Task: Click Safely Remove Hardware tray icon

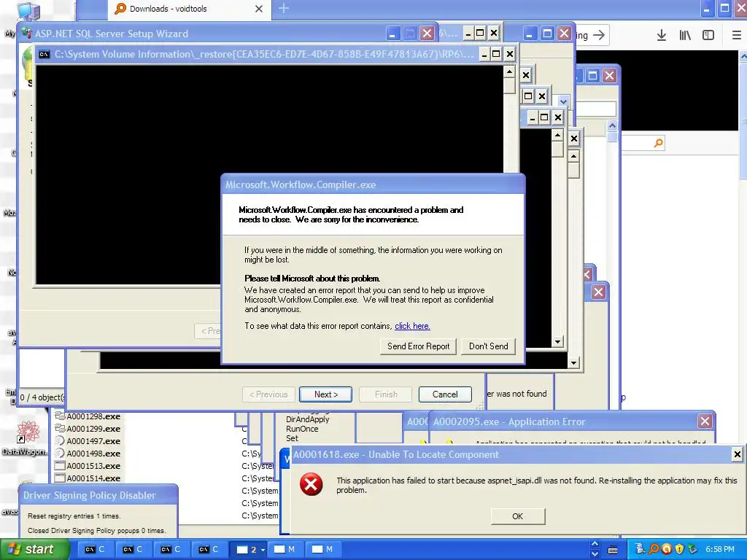Action: coord(692,549)
